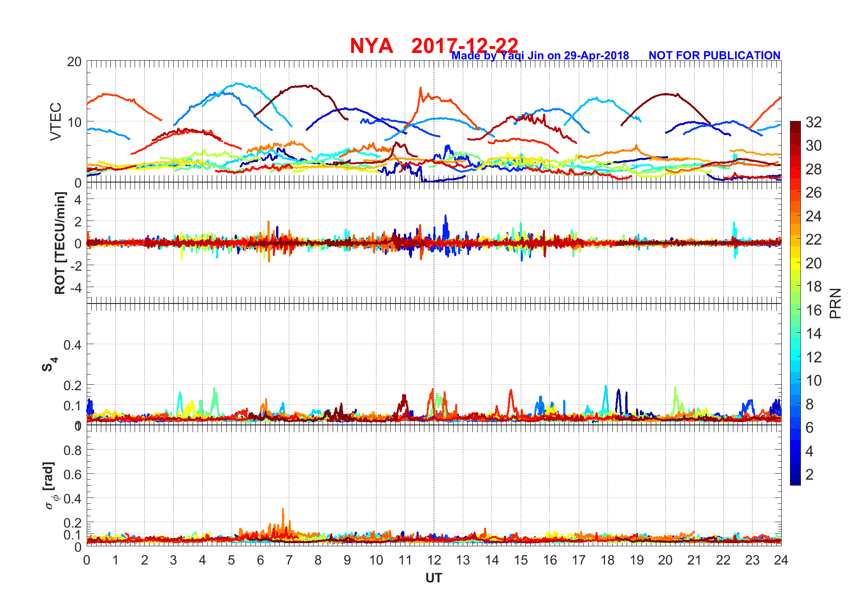Click colorbar tick label "32"
Viewport: 868px width, 607px height.
[x=814, y=122]
